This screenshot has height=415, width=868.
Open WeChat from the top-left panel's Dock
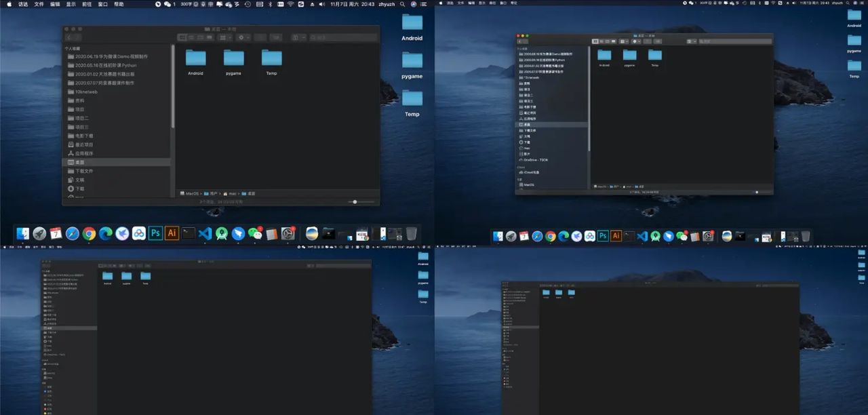[x=255, y=233]
